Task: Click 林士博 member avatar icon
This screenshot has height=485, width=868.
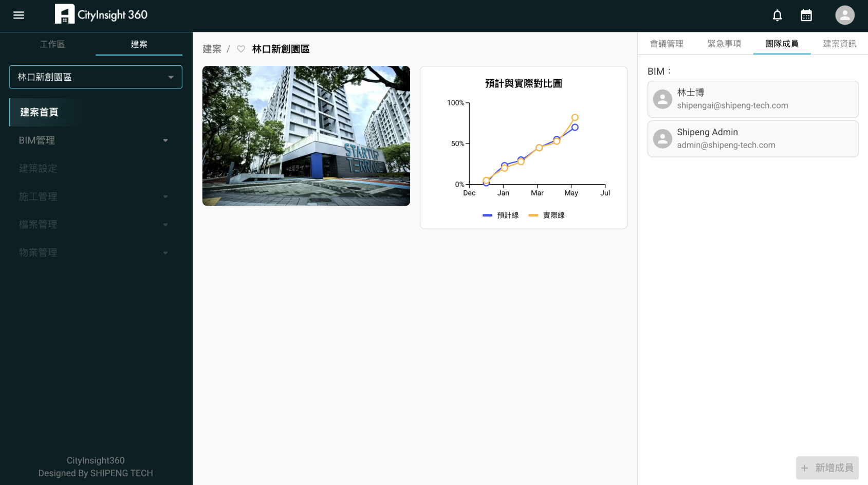Action: pyautogui.click(x=662, y=99)
